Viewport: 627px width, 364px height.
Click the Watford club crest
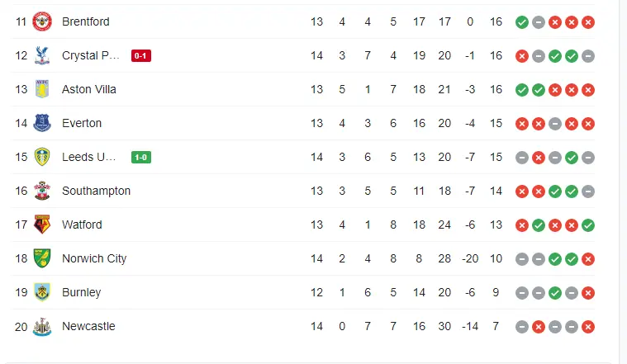tap(41, 225)
